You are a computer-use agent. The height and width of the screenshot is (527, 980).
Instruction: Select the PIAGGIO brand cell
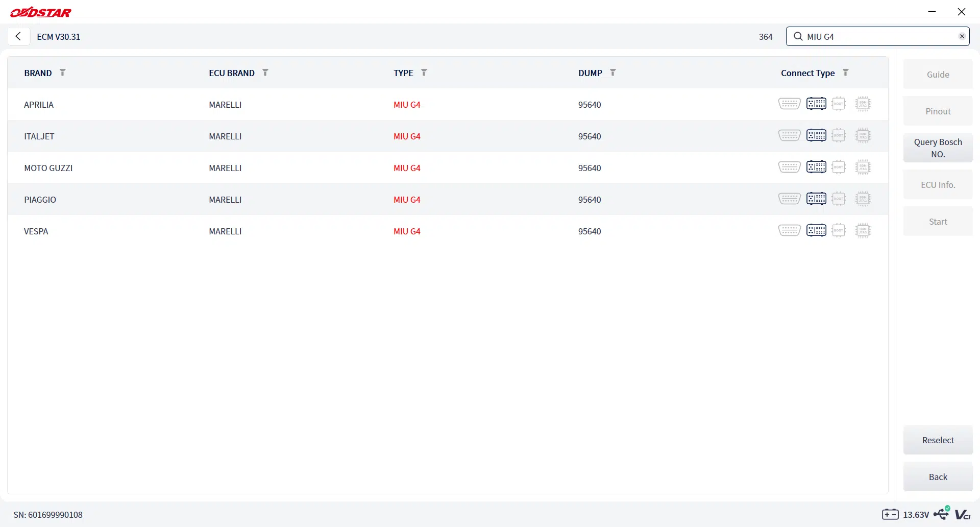[40, 200]
